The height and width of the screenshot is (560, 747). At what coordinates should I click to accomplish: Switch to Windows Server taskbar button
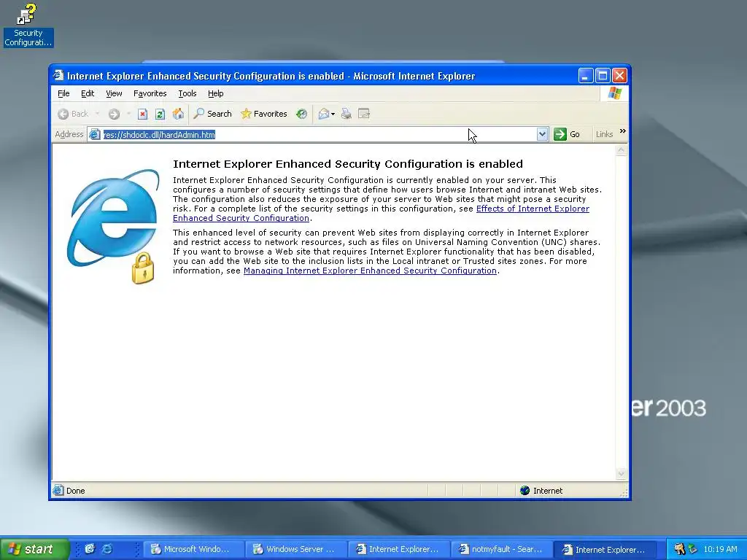pyautogui.click(x=295, y=549)
